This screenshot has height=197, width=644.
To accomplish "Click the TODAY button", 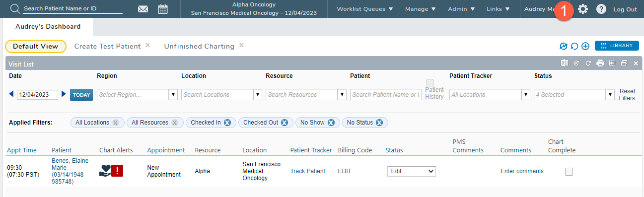I will pos(81,95).
